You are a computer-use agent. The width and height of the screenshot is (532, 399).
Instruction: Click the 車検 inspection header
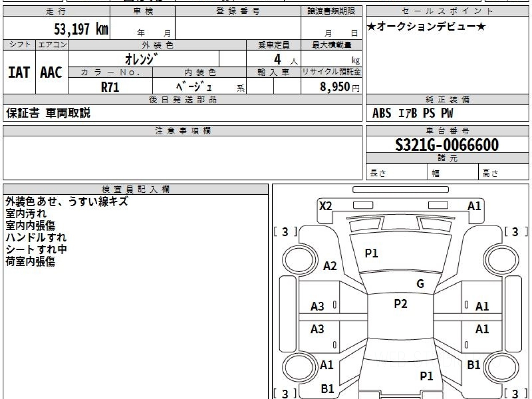[143, 12]
